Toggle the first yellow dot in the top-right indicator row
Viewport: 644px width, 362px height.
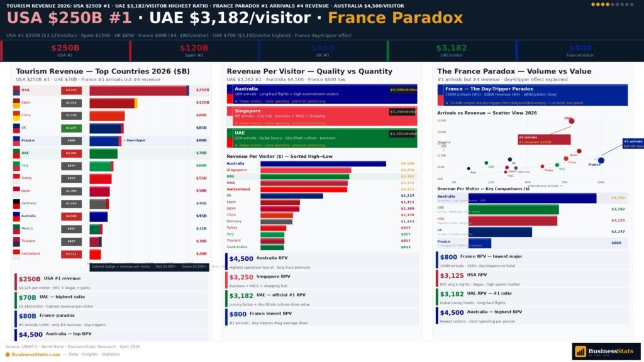point(593,4)
